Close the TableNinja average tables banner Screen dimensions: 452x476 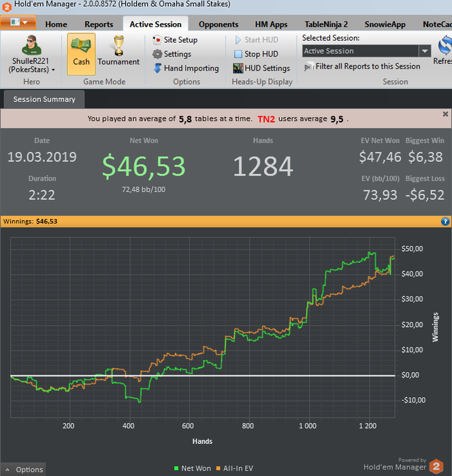(x=445, y=114)
